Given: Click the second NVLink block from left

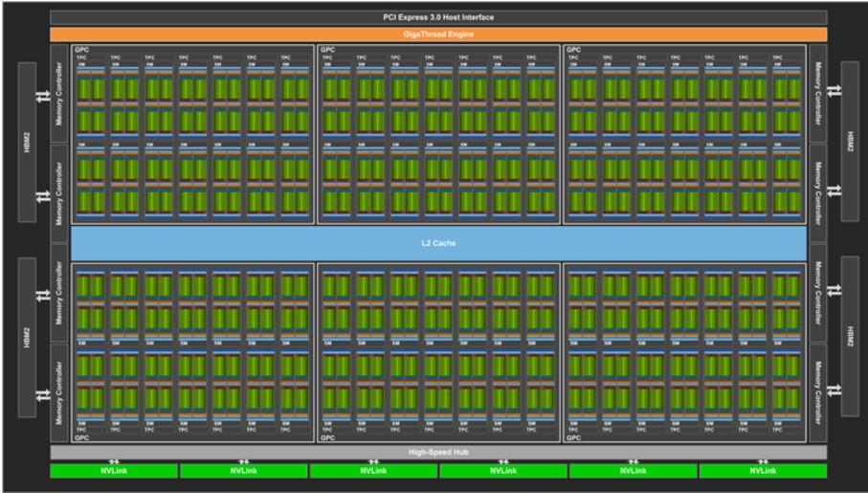Looking at the screenshot, I should coord(243,470).
